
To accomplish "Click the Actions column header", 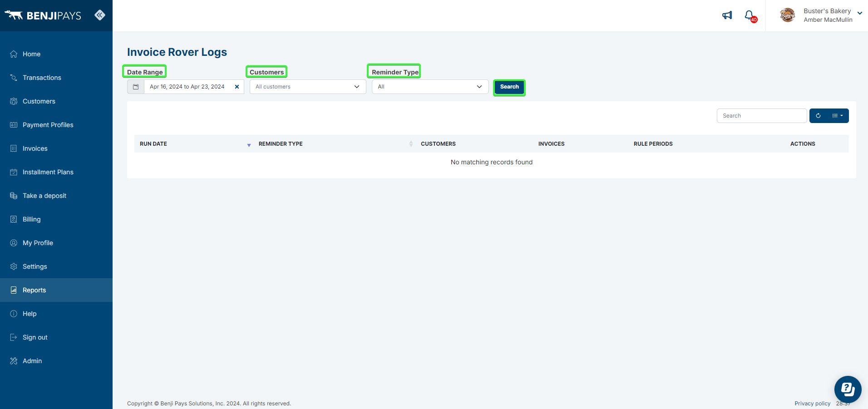I will coord(803,144).
